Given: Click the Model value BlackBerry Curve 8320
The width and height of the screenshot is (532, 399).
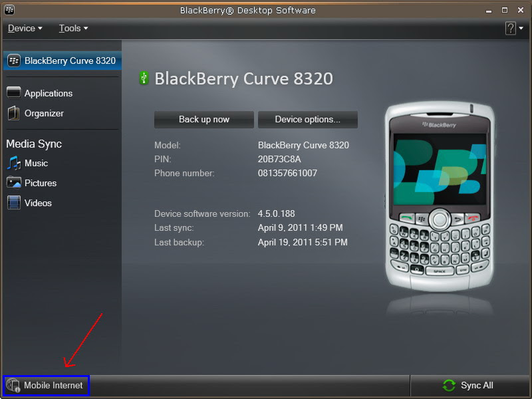Looking at the screenshot, I should [303, 145].
